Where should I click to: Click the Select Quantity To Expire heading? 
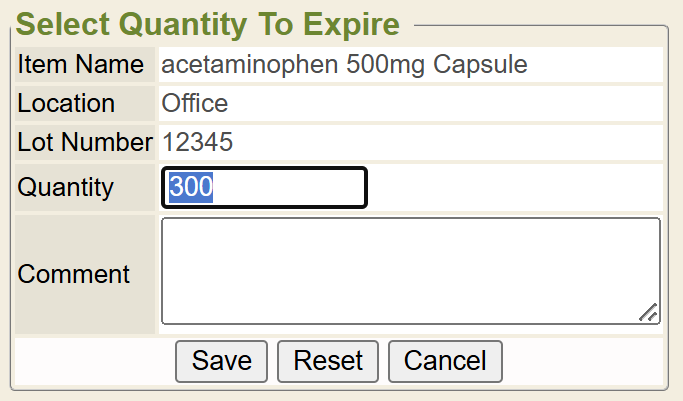click(x=209, y=24)
